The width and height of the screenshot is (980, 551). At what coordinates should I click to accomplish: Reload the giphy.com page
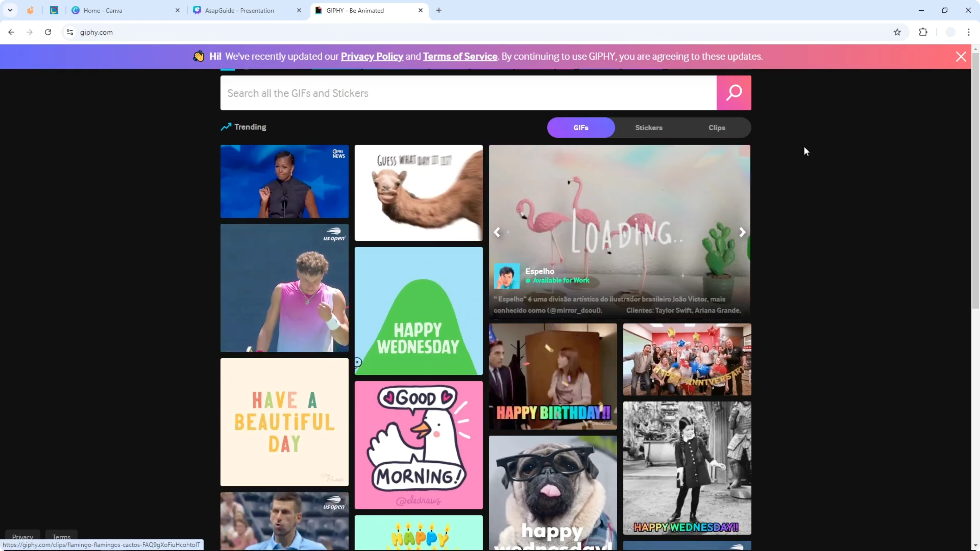point(48,32)
